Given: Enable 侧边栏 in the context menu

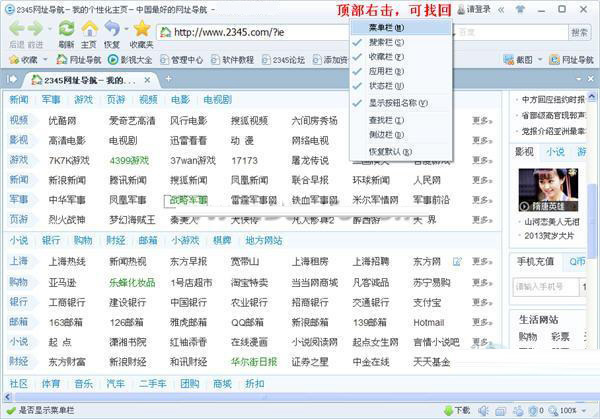Looking at the screenshot, I should [401, 135].
